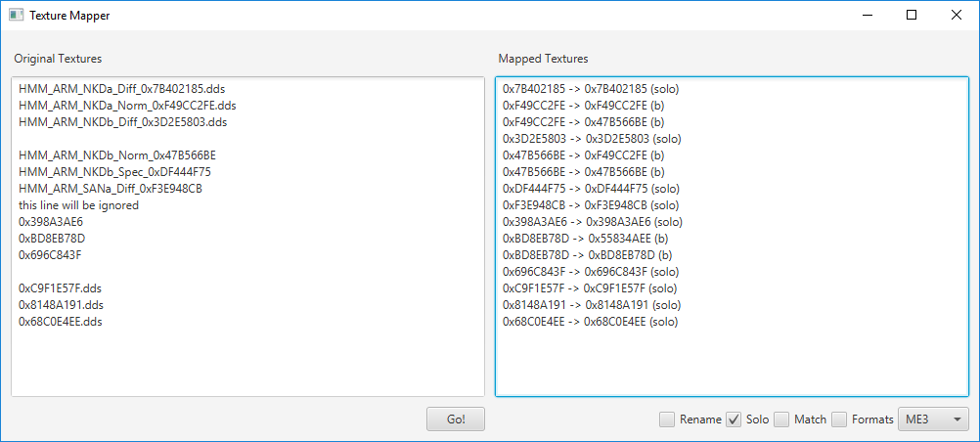Click the 0x696C843F -> 0x696C843F (solo) mapping
Viewport: 980px width, 442px height.
pyautogui.click(x=591, y=272)
